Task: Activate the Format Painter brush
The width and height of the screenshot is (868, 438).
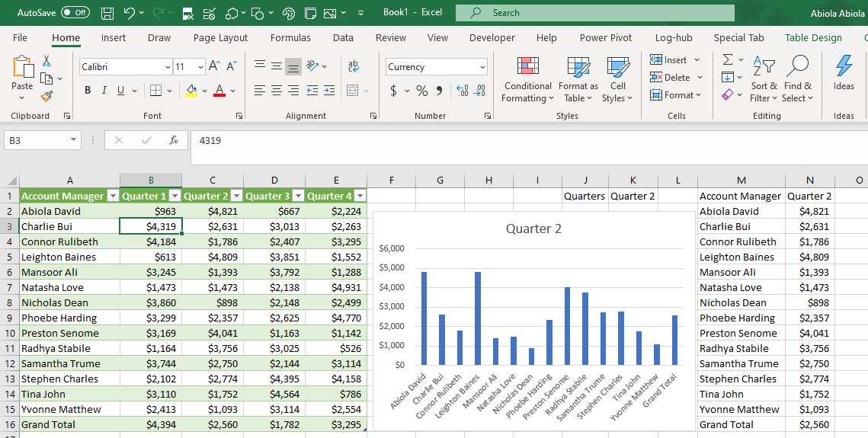Action: [46, 96]
